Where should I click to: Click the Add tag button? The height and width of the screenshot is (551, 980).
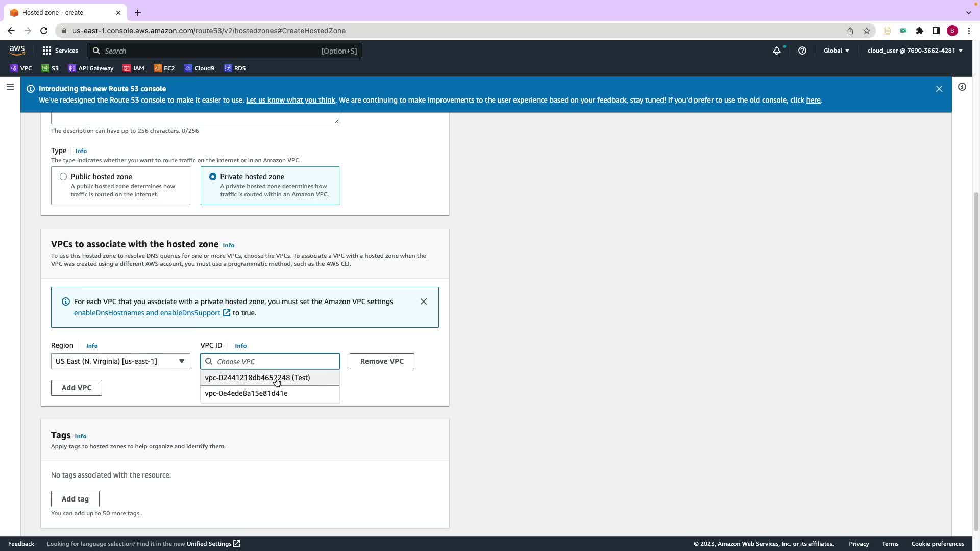tap(75, 499)
